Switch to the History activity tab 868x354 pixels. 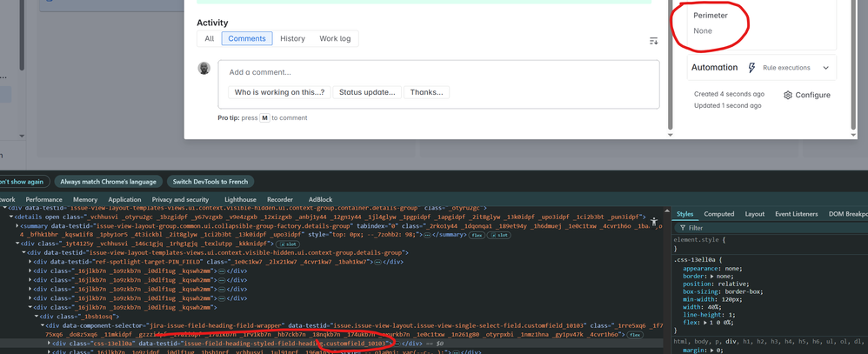pyautogui.click(x=292, y=39)
